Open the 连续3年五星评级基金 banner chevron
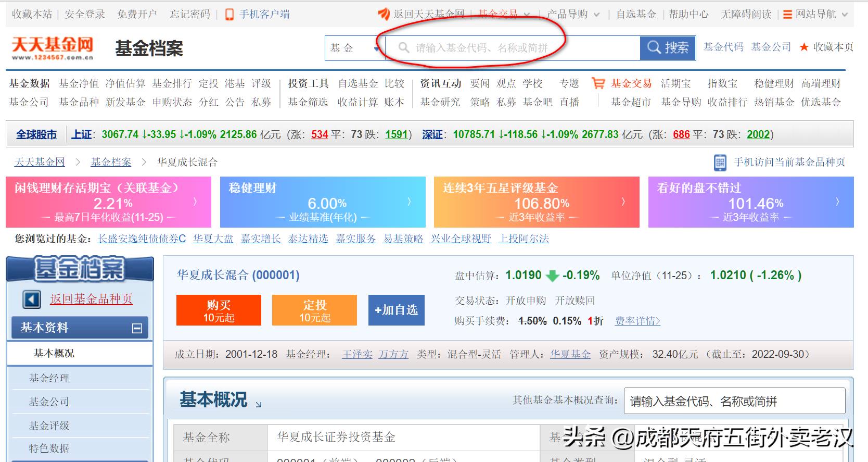This screenshot has width=868, height=462. tap(623, 202)
